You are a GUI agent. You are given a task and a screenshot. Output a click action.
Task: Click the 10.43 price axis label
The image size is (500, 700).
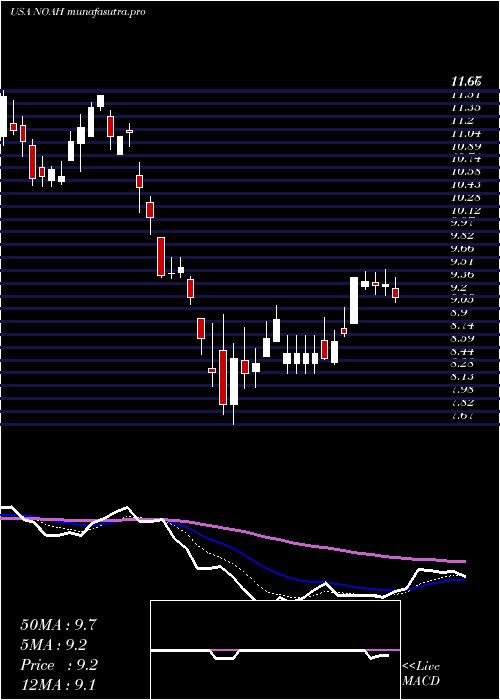click(466, 185)
